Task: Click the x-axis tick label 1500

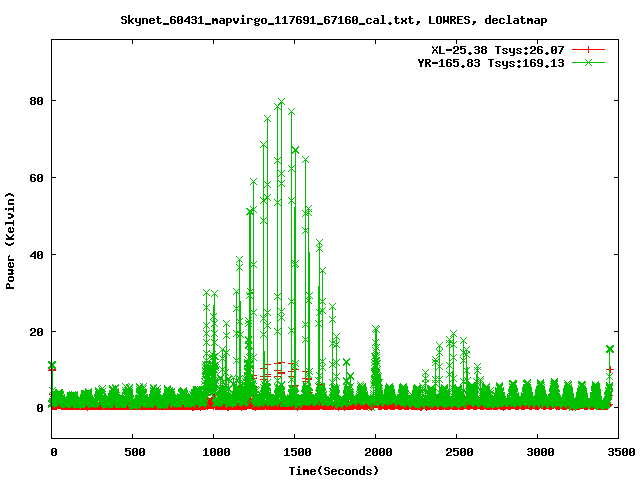Action: [x=297, y=452]
